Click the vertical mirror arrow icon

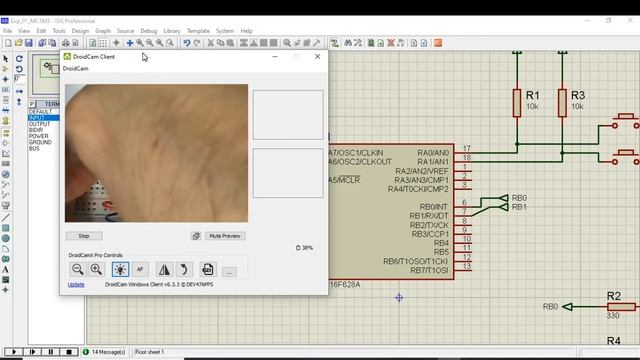[19, 102]
